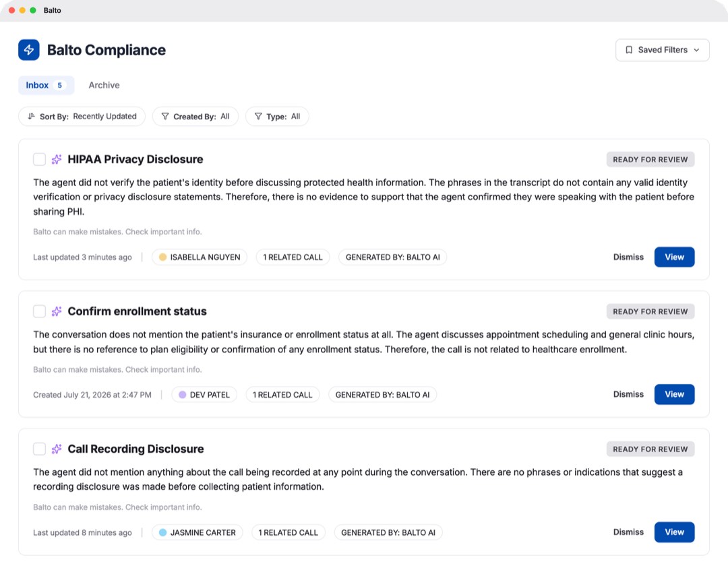Click the Balto title in window bar
The height and width of the screenshot is (572, 728).
[x=52, y=10]
